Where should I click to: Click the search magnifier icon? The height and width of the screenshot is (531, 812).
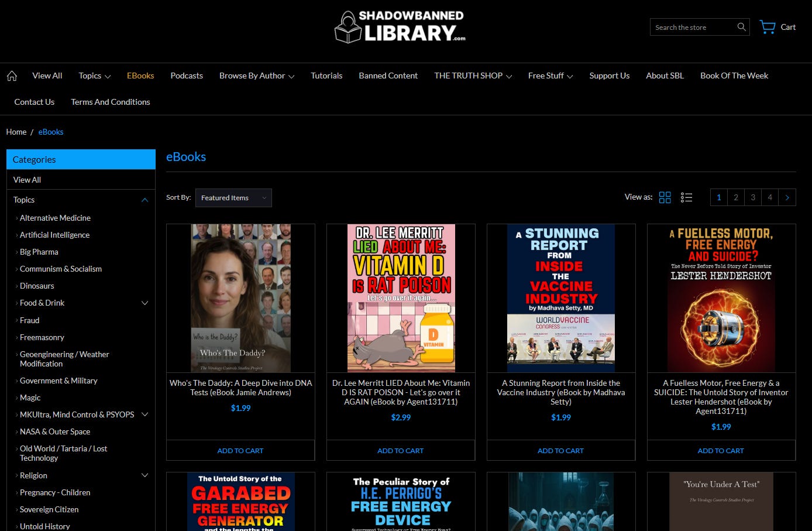pos(741,27)
